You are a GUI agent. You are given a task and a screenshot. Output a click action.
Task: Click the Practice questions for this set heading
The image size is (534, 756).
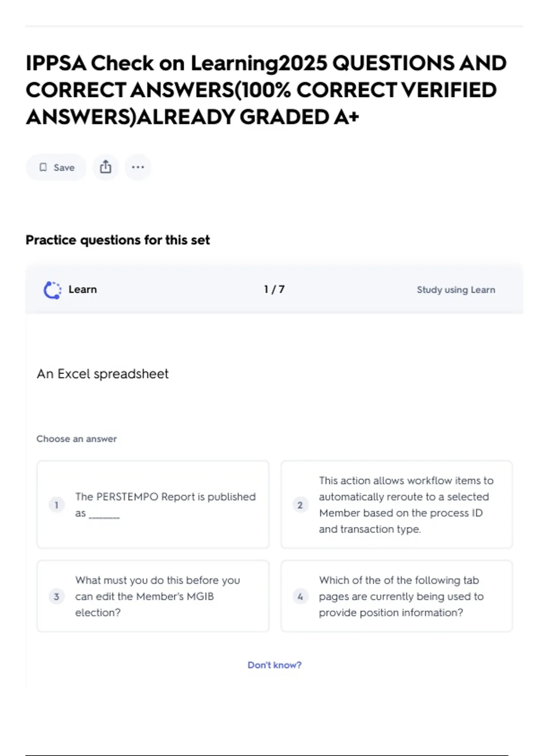pos(117,240)
